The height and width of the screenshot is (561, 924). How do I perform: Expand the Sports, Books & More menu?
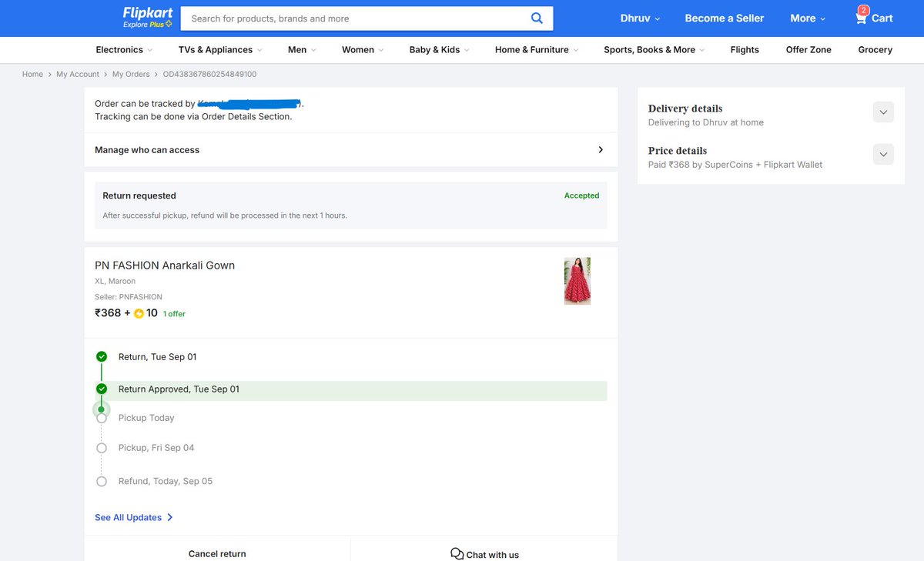tap(654, 50)
